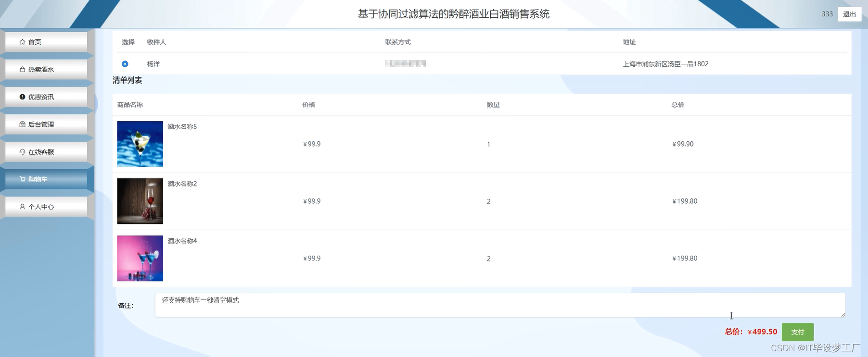This screenshot has height=357, width=868.
Task: Click the 退出 logout button
Action: click(849, 14)
